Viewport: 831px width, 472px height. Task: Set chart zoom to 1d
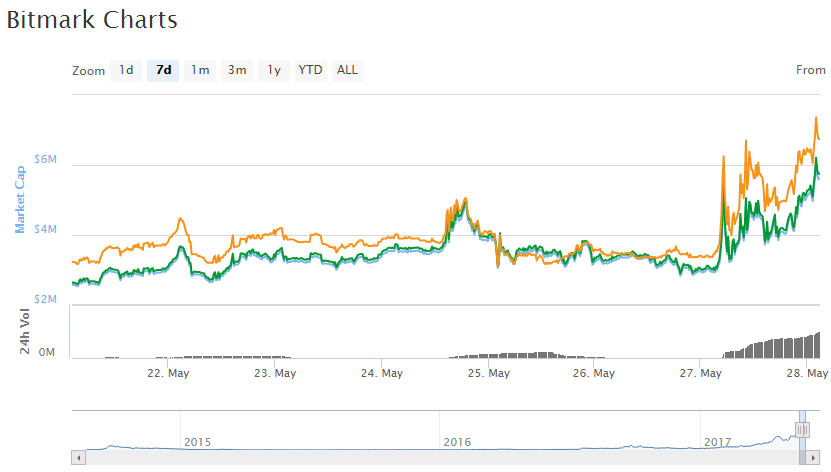(126, 70)
